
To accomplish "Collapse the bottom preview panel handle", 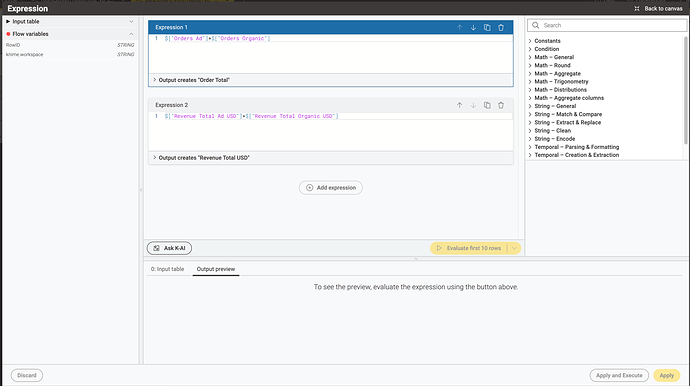I will pos(416,259).
